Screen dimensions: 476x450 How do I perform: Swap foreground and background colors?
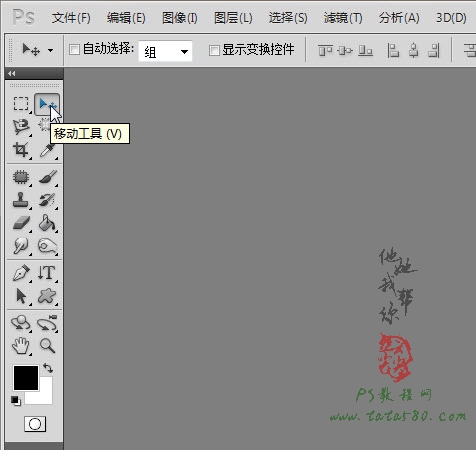48,368
